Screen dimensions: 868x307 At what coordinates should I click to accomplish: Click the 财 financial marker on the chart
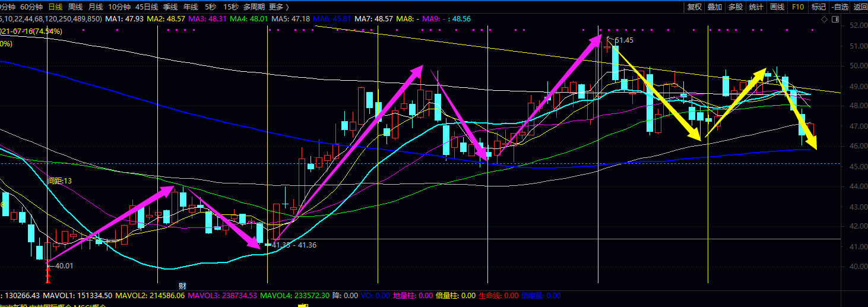coord(183,286)
